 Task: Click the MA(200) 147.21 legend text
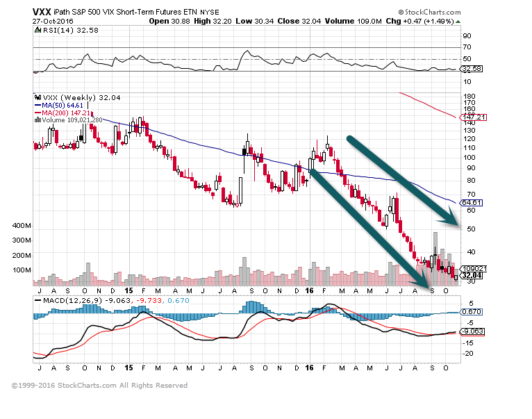pyautogui.click(x=66, y=113)
